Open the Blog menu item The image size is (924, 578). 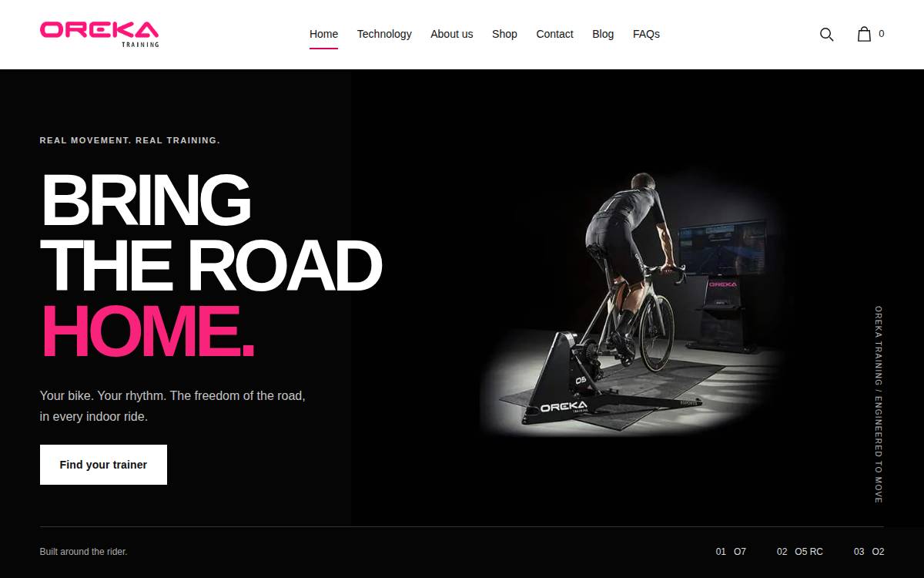[x=603, y=34]
